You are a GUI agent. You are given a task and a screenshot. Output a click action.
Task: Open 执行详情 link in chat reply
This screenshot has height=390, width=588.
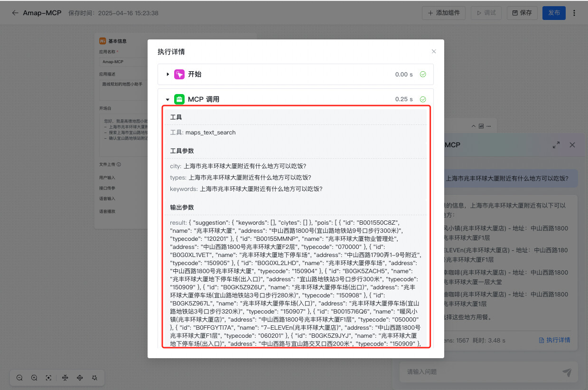555,340
